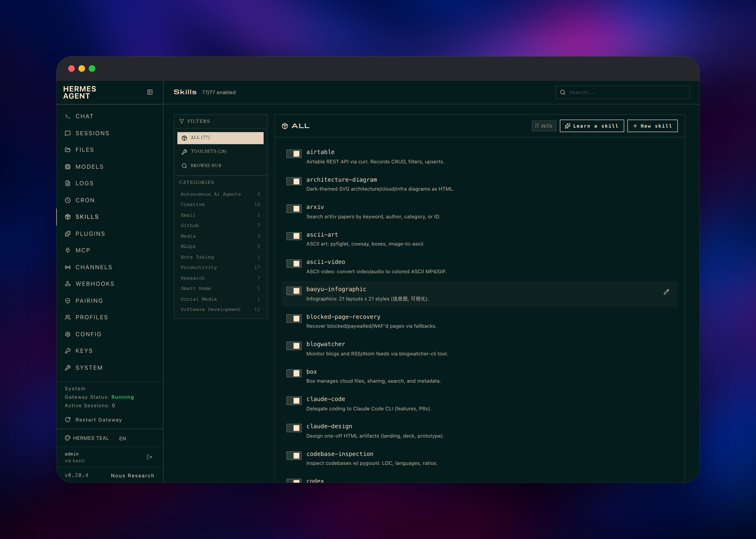Toggle the ascii-video skill switch
This screenshot has width=756, height=539.
coord(294,264)
